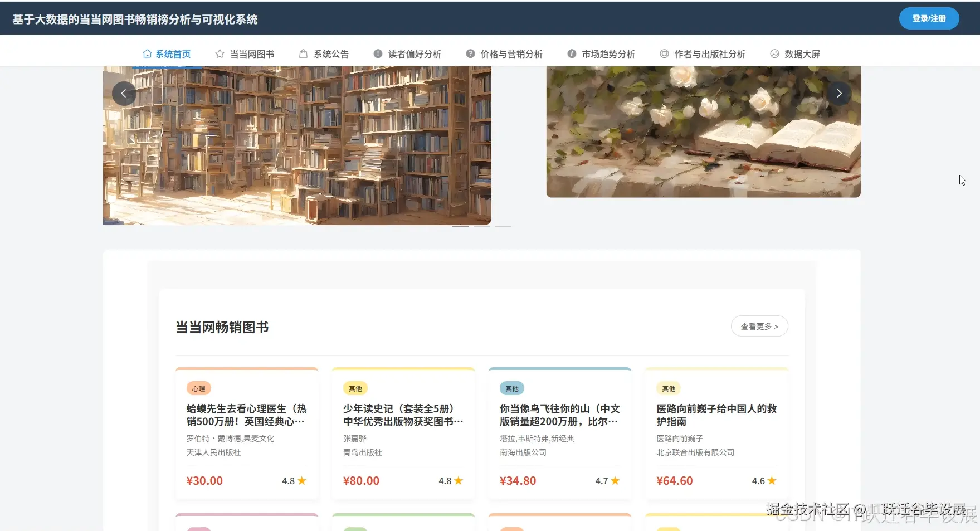Click the author line 塔拉,韦斯特弗,新经典
980x531 pixels.
[537, 439]
